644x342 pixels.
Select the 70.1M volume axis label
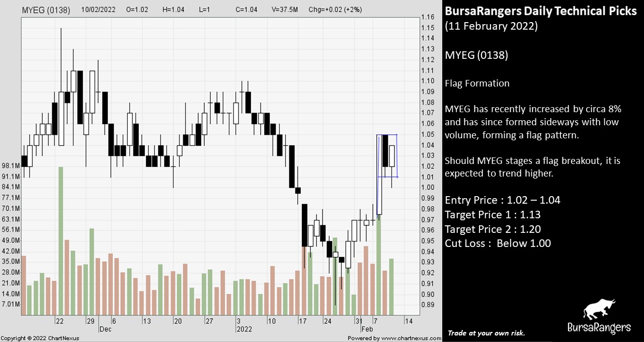(x=10, y=209)
